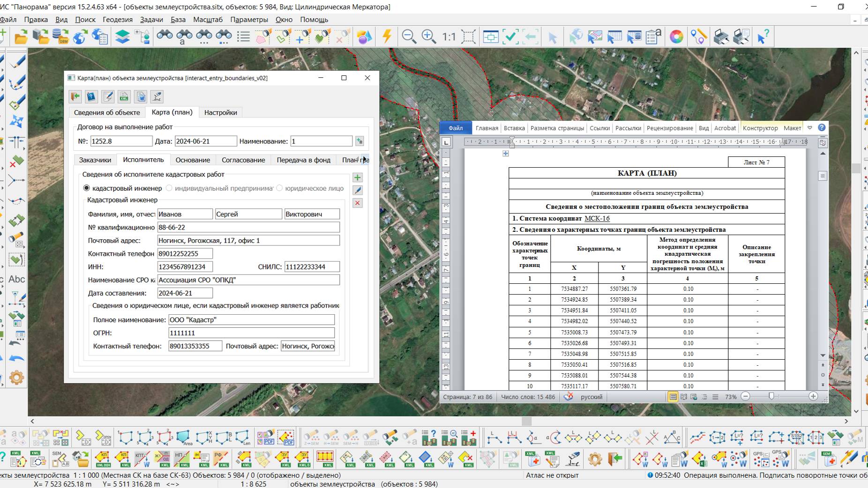Viewport: 868px width, 488px height.
Task: Open the «Масштаб» menu in menu bar
Action: 208,20
